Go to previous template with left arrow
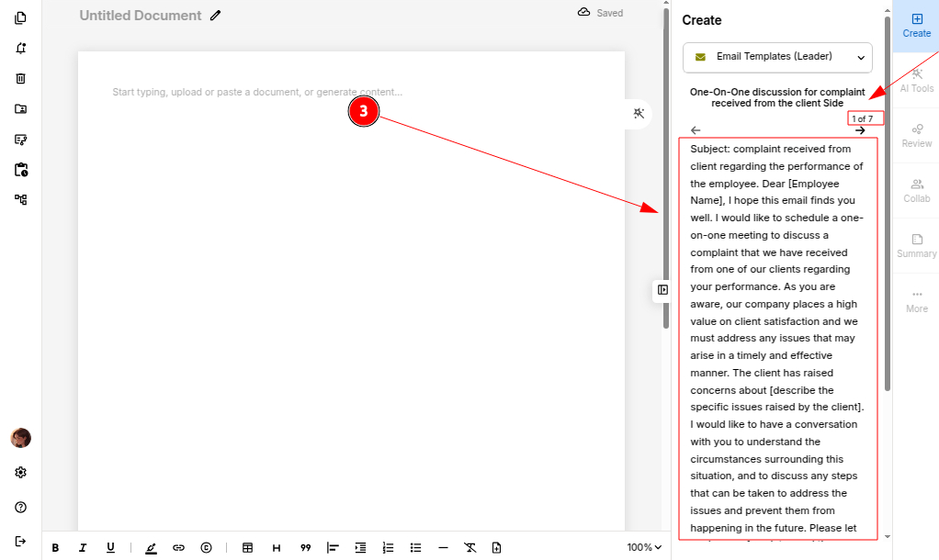The width and height of the screenshot is (939, 560). [696, 130]
